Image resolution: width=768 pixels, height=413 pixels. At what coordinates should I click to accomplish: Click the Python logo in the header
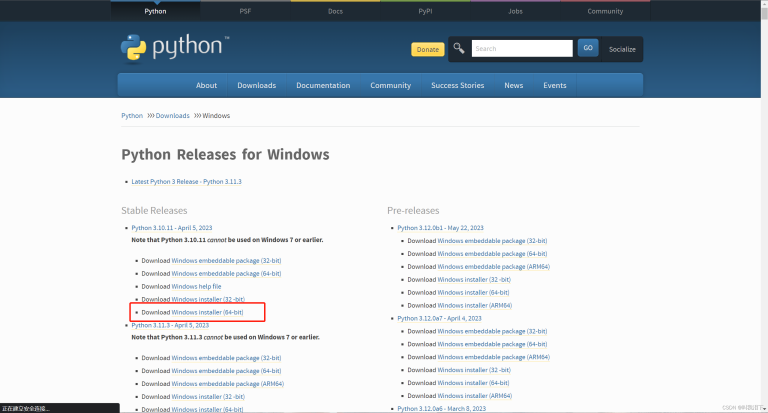pos(175,49)
